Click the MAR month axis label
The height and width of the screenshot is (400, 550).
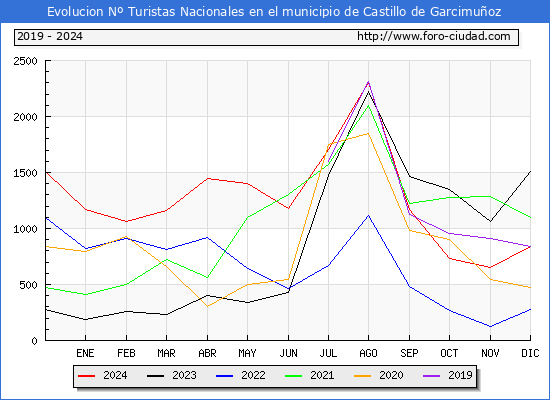[166, 353]
